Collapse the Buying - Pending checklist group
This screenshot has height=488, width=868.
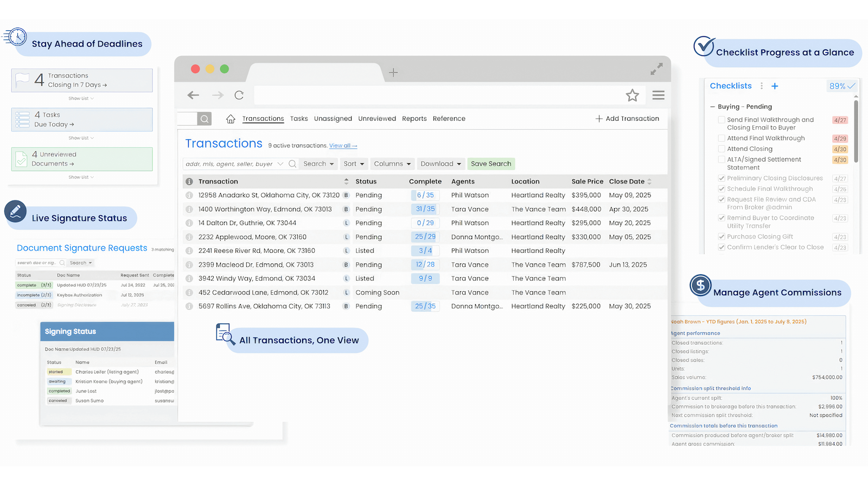(x=713, y=107)
